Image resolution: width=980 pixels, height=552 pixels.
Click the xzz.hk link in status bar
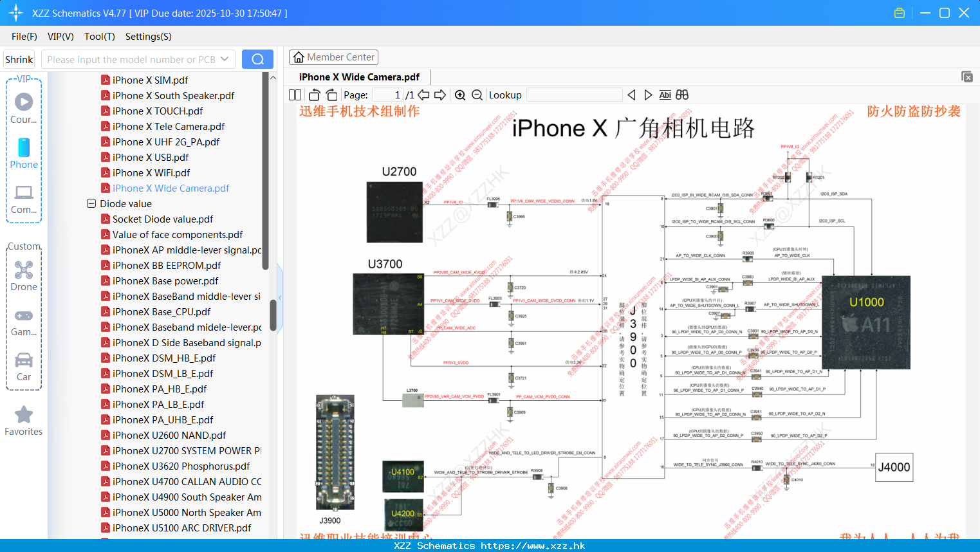tap(533, 546)
